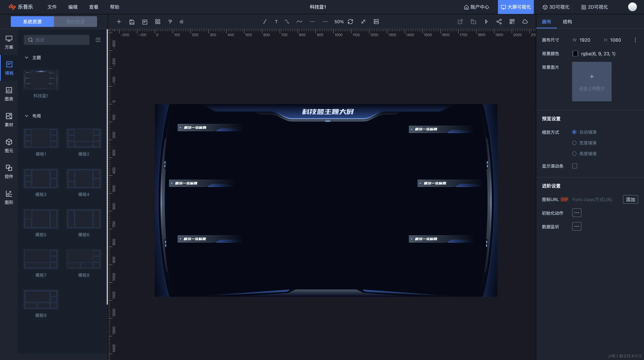The image size is (644, 360).
Task: Click the share icon
Action: tap(499, 22)
